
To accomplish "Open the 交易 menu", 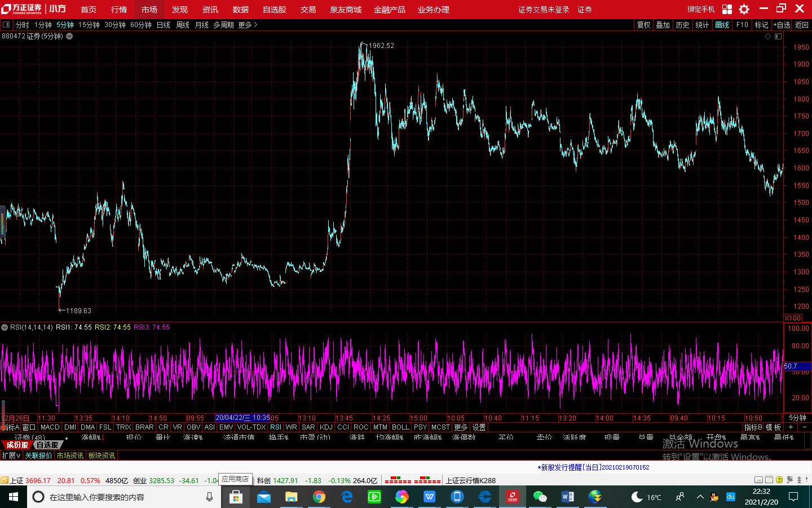I will point(308,10).
